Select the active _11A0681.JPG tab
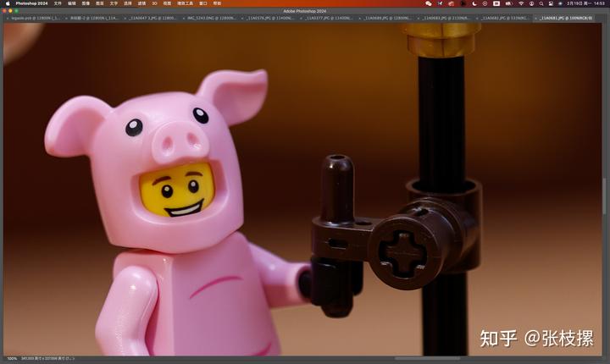The width and height of the screenshot is (610, 364). 567,19
